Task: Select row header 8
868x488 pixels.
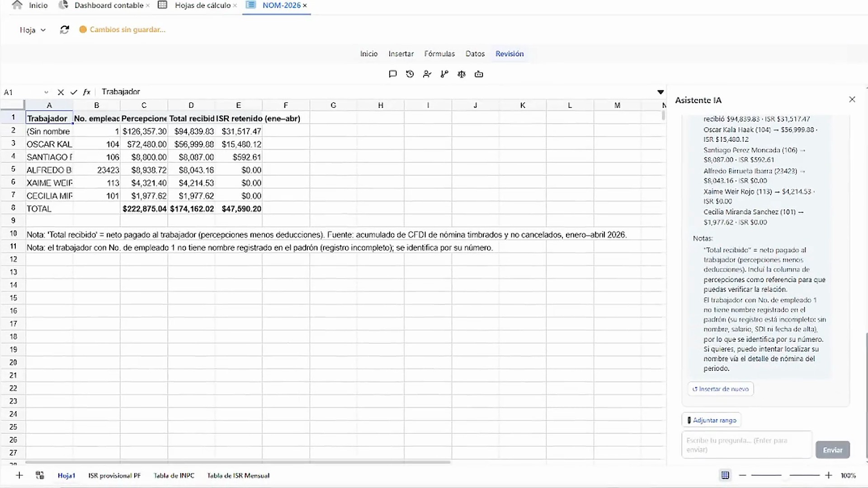Action: (x=13, y=208)
